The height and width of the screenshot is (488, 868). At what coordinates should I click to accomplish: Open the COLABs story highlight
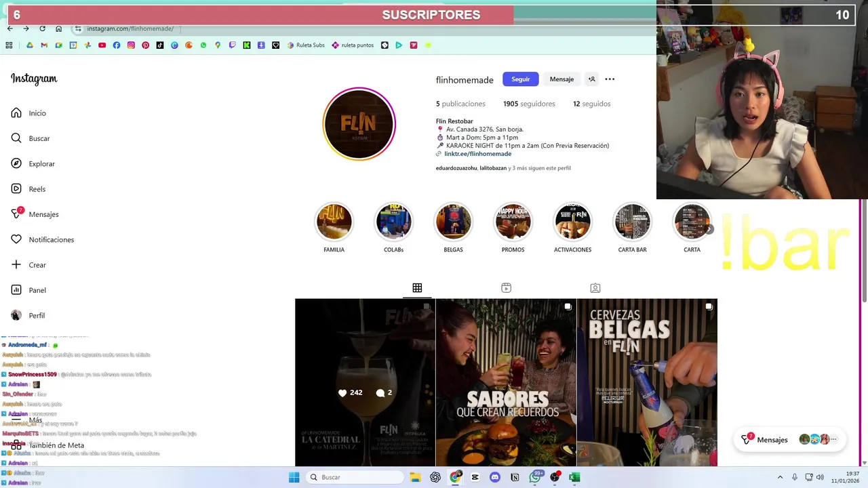(393, 222)
